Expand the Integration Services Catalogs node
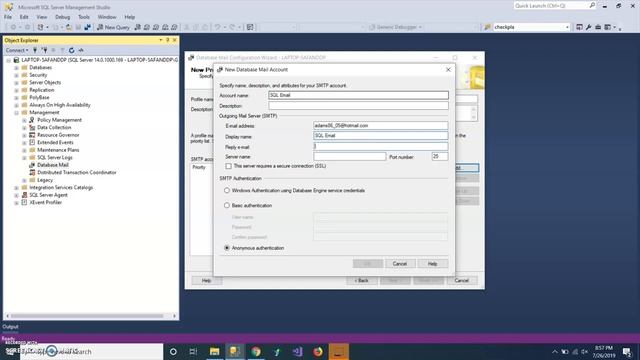 pos(16,188)
